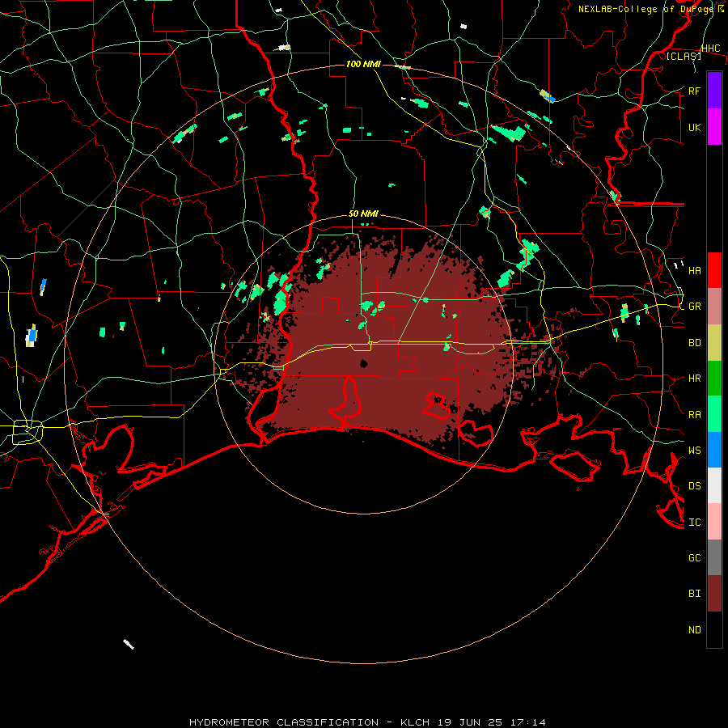Click the HHC product label
Viewport: 728px width, 728px height.
pos(710,49)
